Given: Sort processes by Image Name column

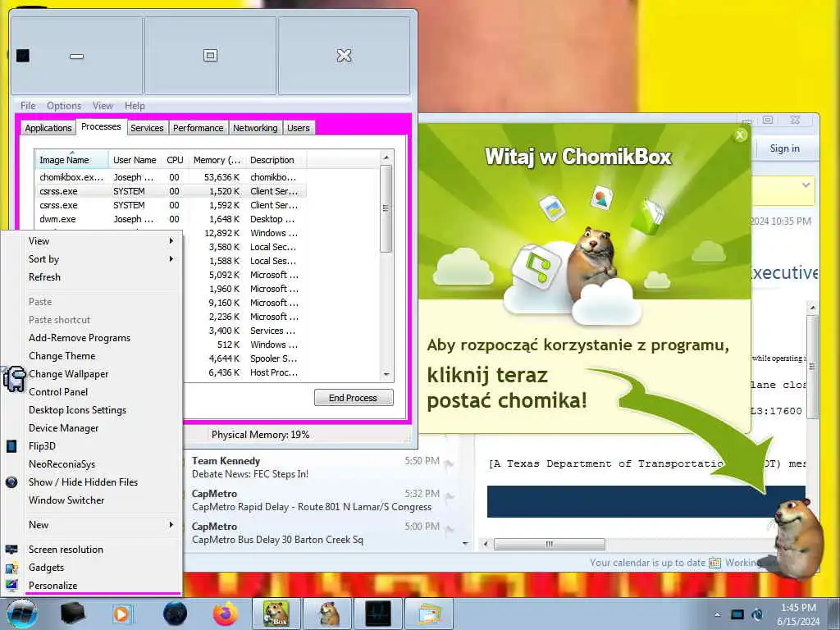Looking at the screenshot, I should 72,160.
